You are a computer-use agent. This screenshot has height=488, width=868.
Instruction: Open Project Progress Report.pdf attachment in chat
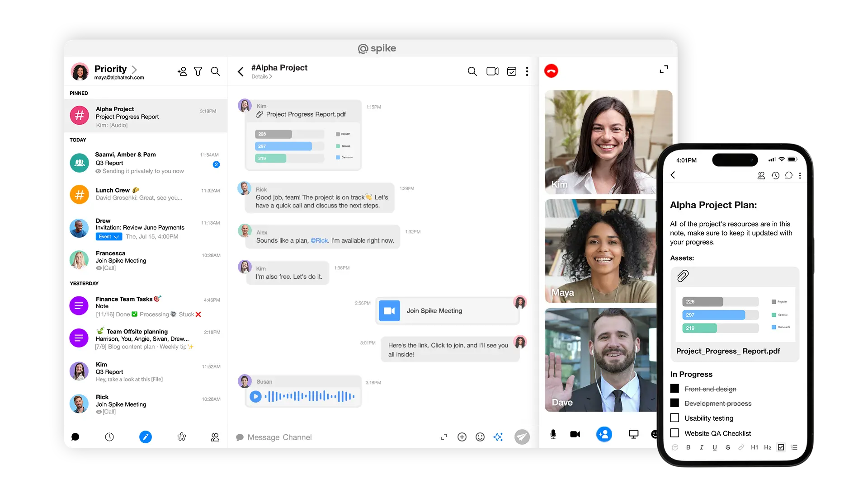pyautogui.click(x=303, y=135)
